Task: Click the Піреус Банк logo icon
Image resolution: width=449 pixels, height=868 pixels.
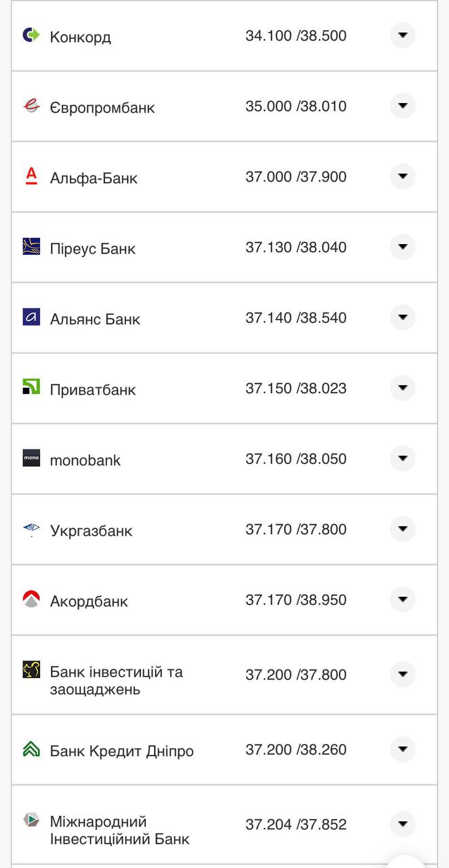Action: [31, 247]
